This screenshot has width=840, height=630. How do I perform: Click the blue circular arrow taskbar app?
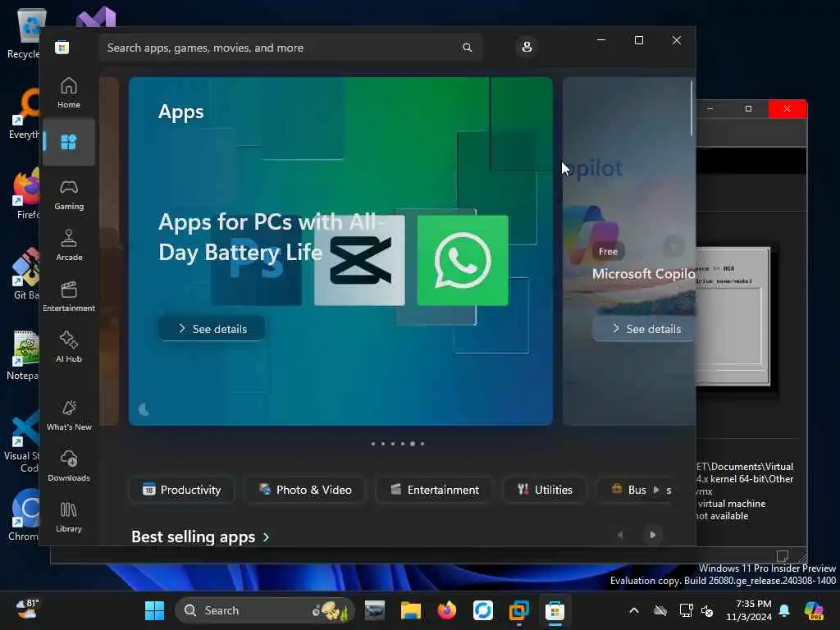[x=482, y=610]
